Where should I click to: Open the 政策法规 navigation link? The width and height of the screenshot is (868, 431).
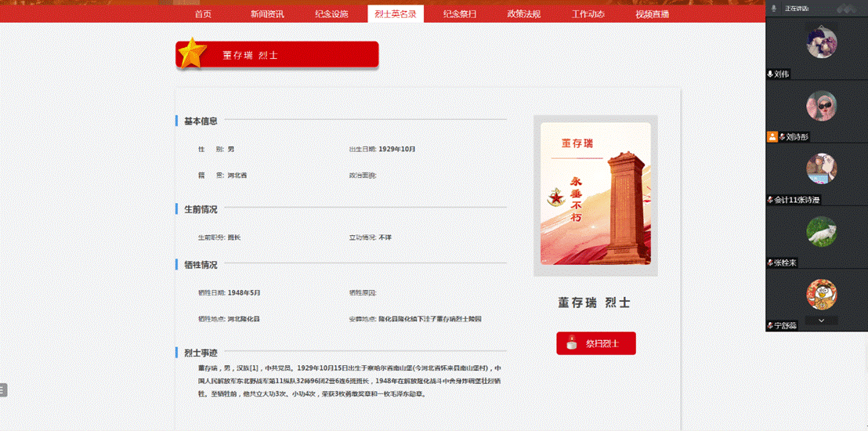(523, 14)
